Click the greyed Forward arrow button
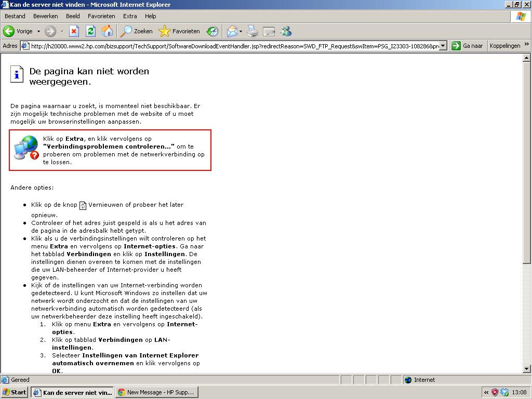 coord(50,31)
